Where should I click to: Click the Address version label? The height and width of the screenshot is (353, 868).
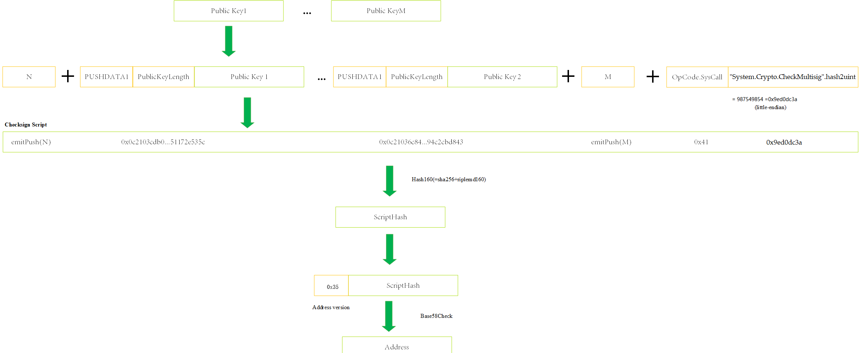(x=331, y=307)
